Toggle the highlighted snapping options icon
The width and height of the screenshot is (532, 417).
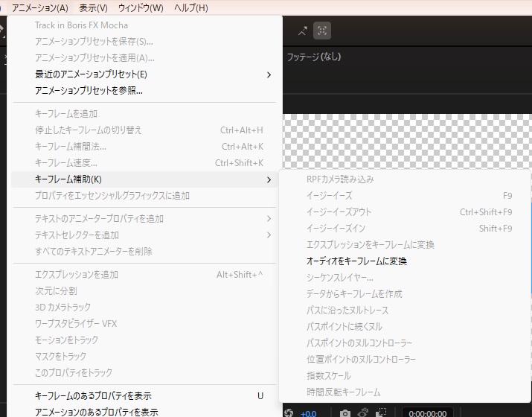pos(322,31)
